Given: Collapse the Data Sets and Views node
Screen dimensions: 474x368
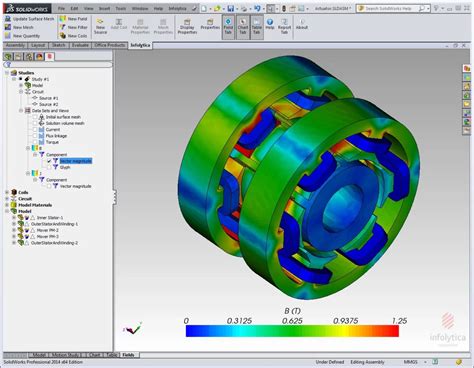Looking at the screenshot, I should (21, 110).
